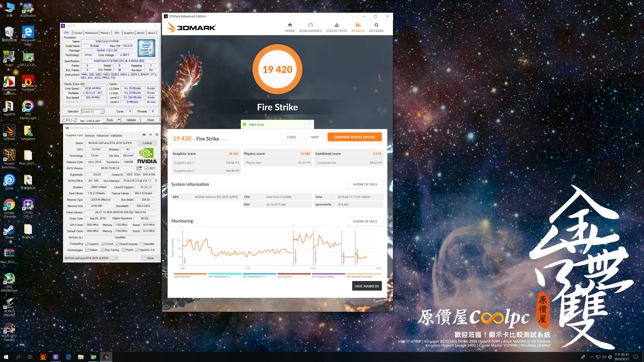Click the HIDE MARKERS button
Viewport: 644px width, 362px height.
click(x=367, y=286)
